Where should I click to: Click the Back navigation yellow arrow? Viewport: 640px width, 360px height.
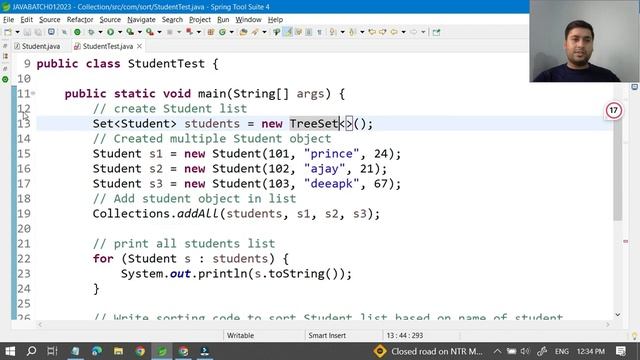pyautogui.click(x=394, y=32)
